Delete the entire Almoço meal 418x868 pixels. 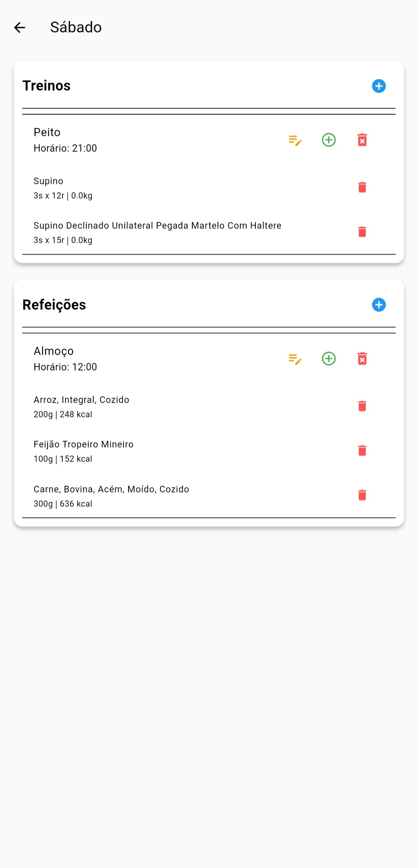[x=362, y=359]
